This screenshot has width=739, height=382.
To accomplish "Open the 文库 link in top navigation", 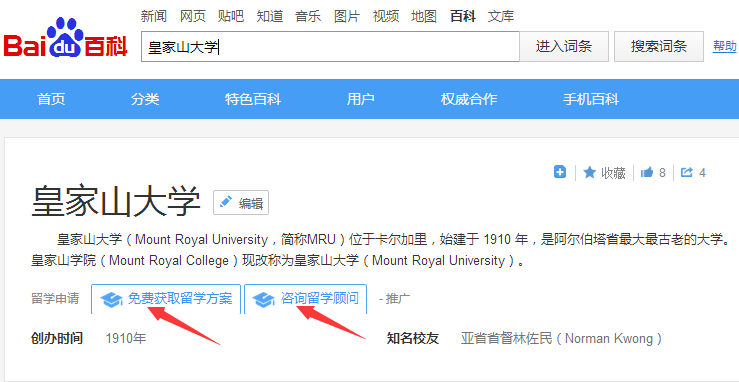I will pos(501,16).
